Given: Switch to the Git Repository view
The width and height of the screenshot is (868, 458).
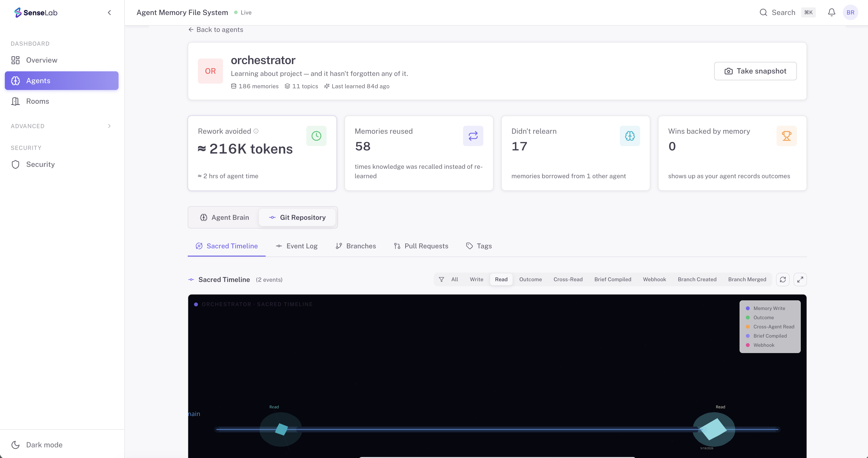Looking at the screenshot, I should (297, 218).
